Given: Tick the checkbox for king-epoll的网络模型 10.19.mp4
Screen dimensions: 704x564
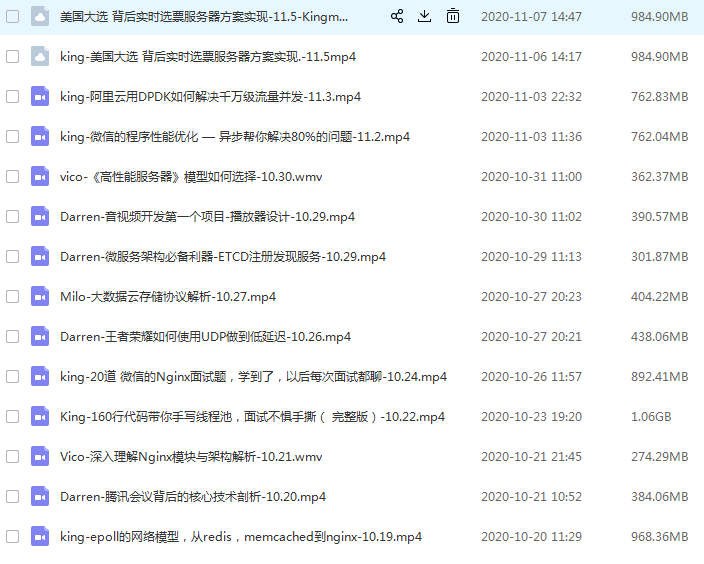Looking at the screenshot, I should [x=13, y=536].
